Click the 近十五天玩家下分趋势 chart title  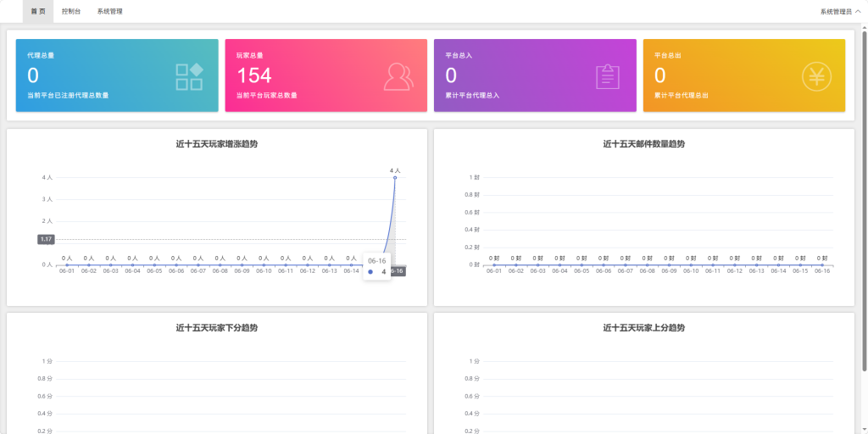(216, 328)
